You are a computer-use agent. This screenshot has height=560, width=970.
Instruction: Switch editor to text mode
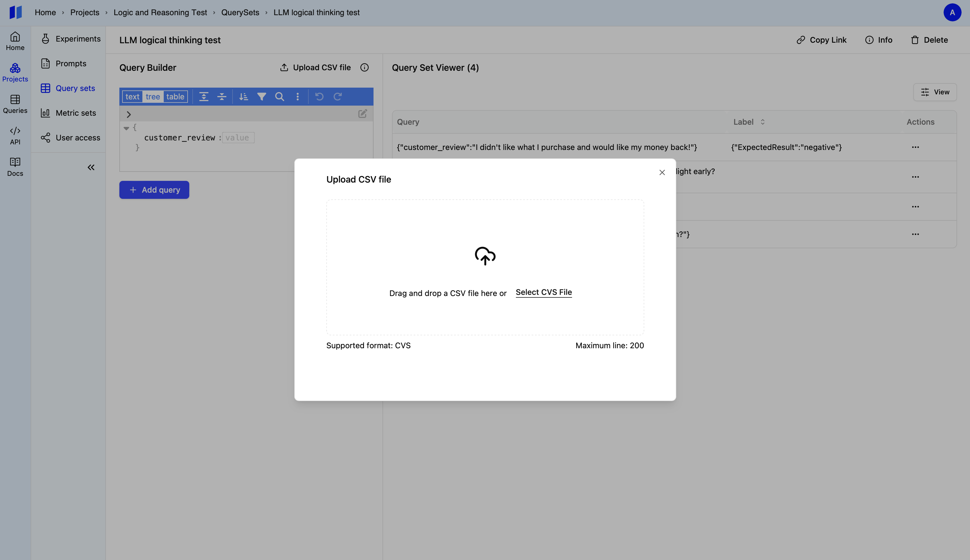coord(132,97)
